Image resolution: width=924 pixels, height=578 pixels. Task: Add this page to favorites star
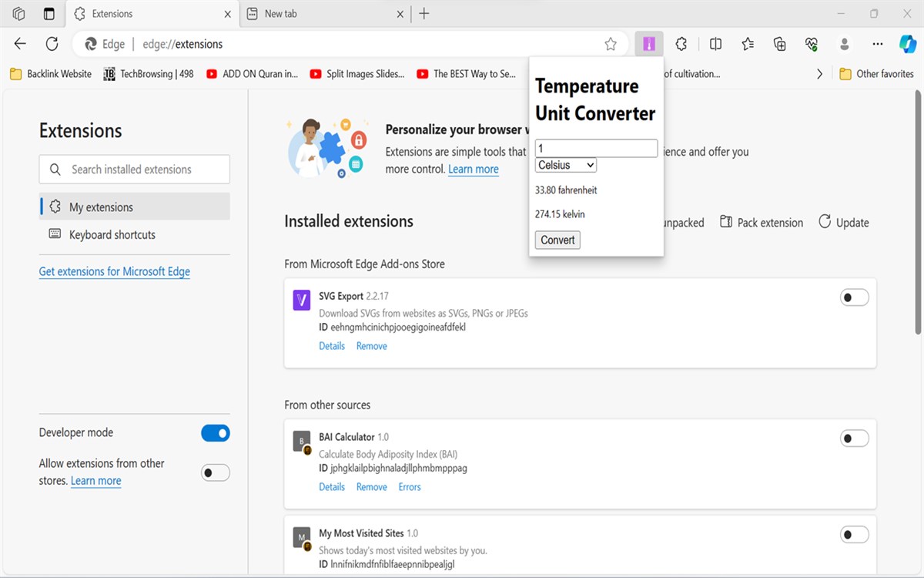coord(611,44)
